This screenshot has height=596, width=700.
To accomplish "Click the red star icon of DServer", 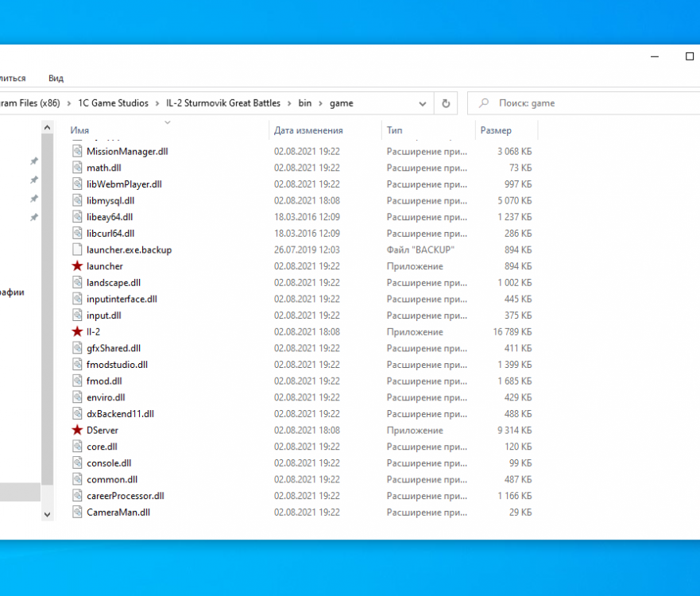I will tap(77, 431).
